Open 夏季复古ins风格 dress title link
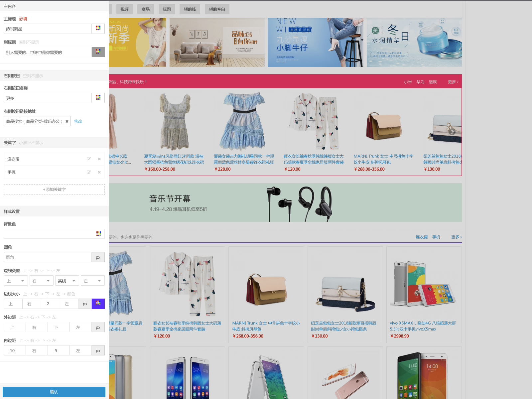Screen dimensions: 532x399 tap(174, 159)
